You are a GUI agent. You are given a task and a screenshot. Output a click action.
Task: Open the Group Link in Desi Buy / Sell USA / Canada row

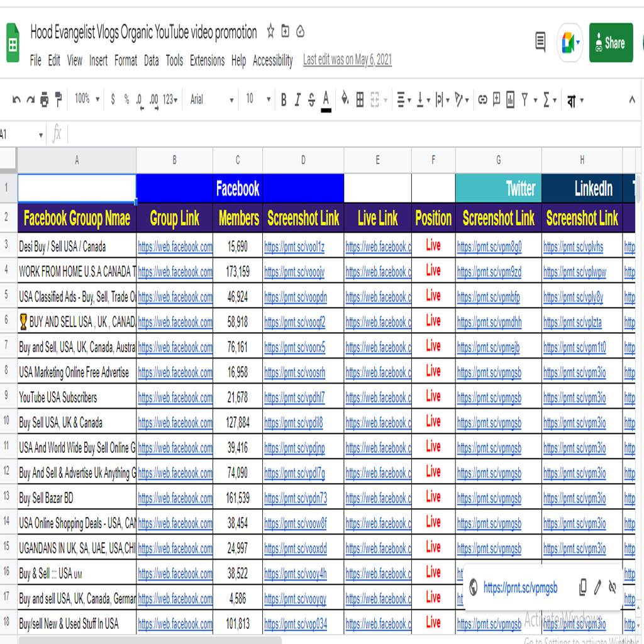175,247
